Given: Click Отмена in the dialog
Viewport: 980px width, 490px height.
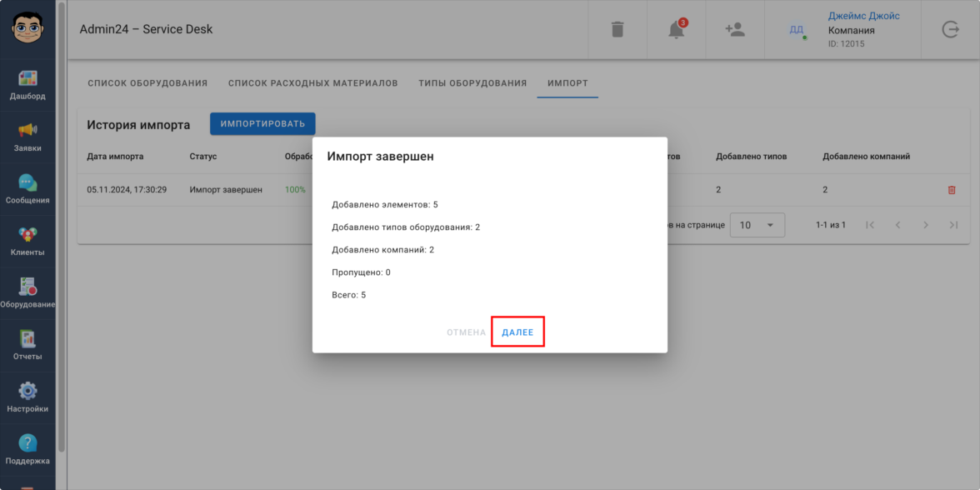Looking at the screenshot, I should 467,332.
